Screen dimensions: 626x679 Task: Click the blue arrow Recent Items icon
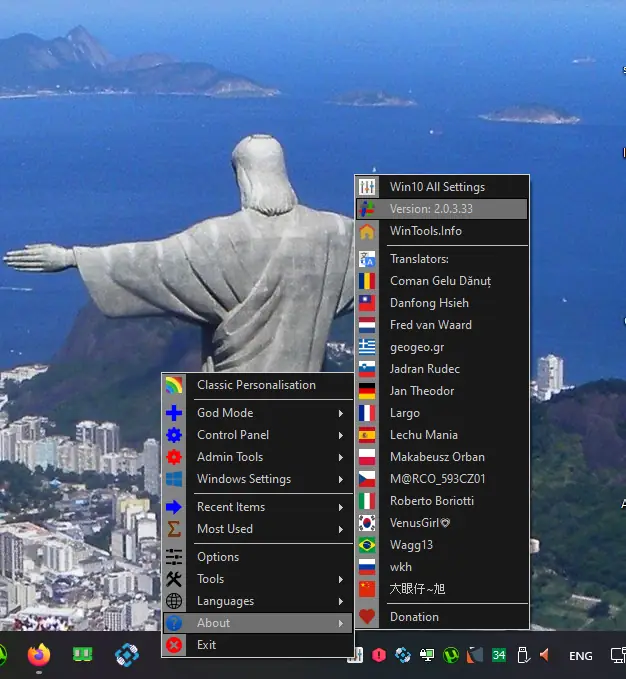click(174, 507)
